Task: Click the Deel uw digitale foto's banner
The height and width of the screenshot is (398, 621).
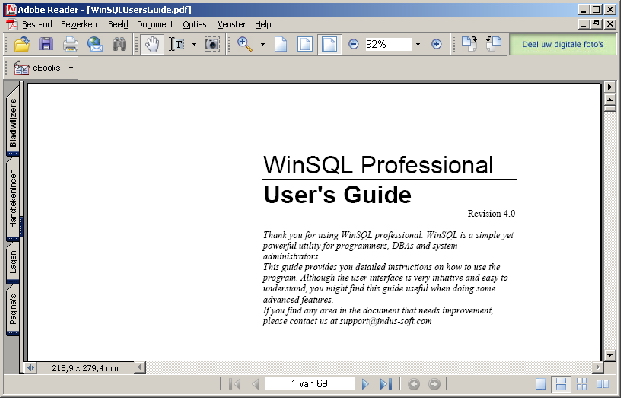Action: click(563, 44)
